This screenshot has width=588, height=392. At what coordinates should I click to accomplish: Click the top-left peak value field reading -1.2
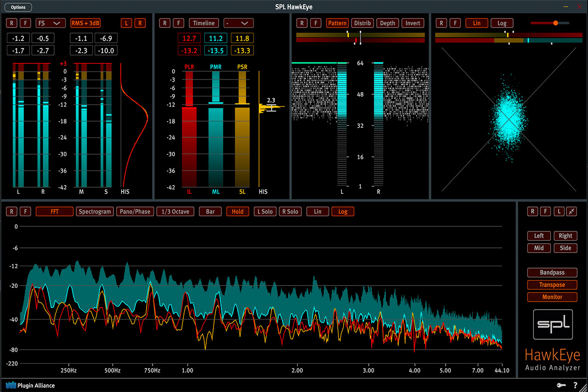click(x=18, y=38)
